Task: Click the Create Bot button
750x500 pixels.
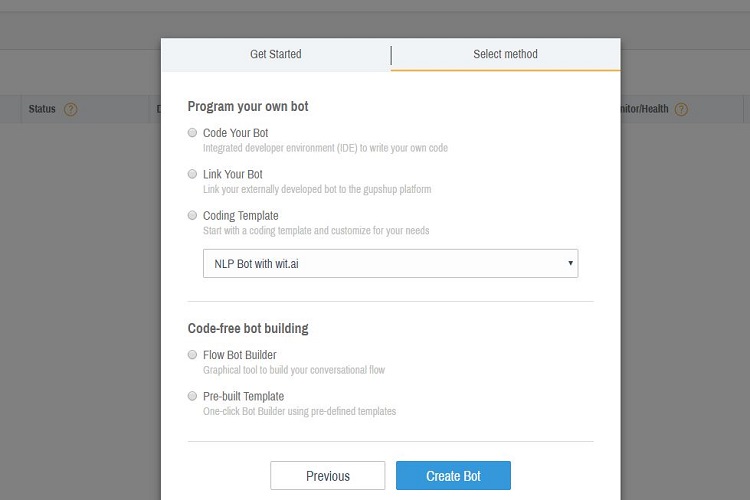Action: [453, 476]
